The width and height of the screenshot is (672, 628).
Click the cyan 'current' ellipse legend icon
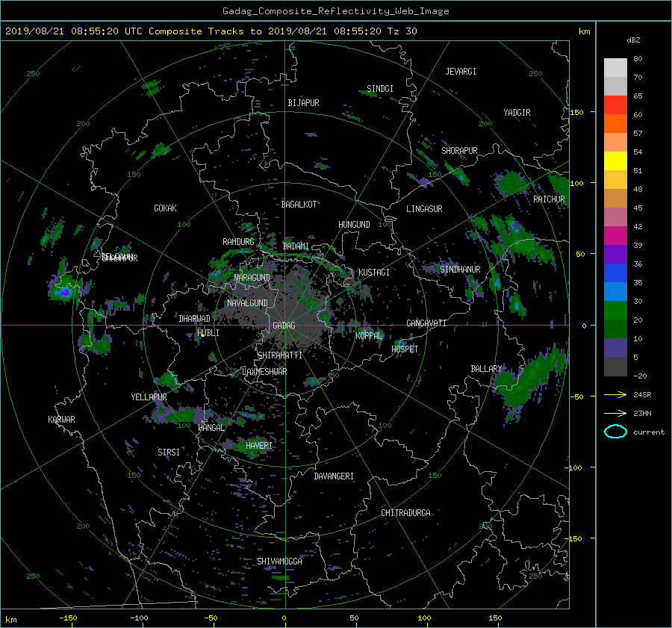pyautogui.click(x=615, y=432)
